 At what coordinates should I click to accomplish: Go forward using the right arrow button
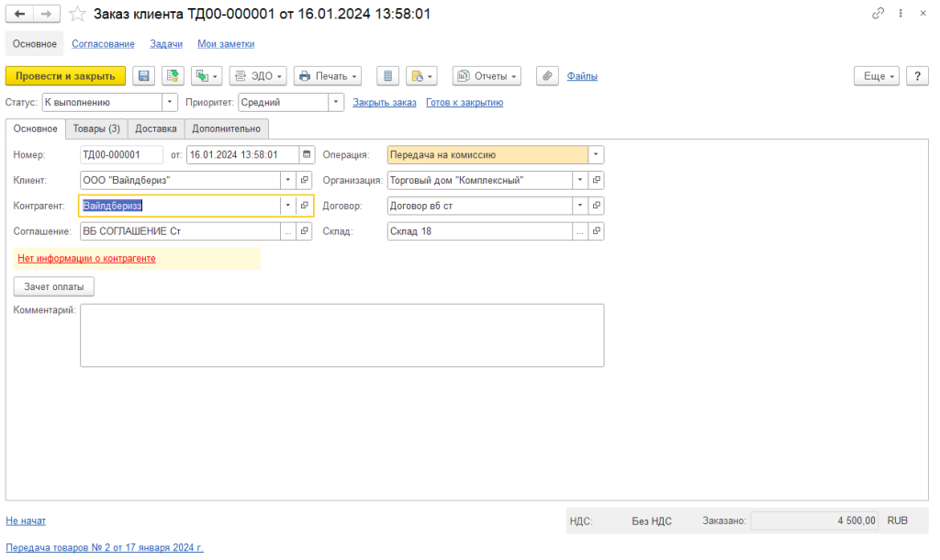pos(47,14)
